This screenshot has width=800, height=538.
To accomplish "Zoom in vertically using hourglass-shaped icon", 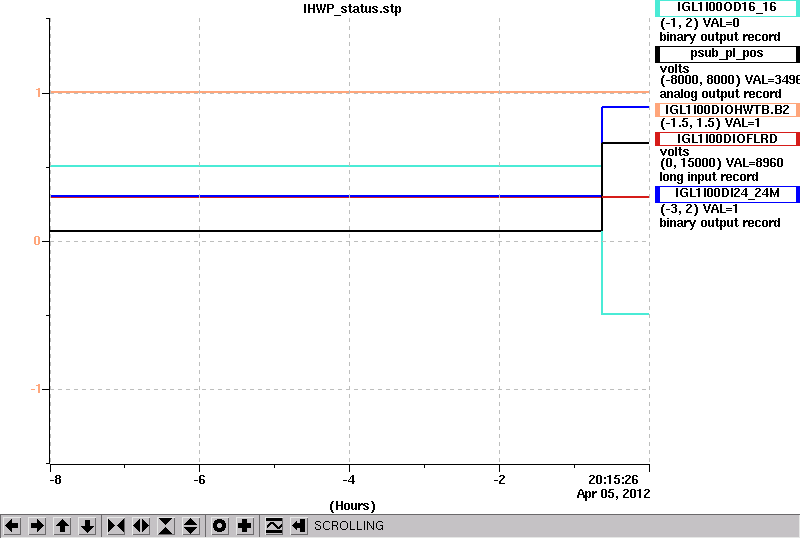I will [x=166, y=526].
